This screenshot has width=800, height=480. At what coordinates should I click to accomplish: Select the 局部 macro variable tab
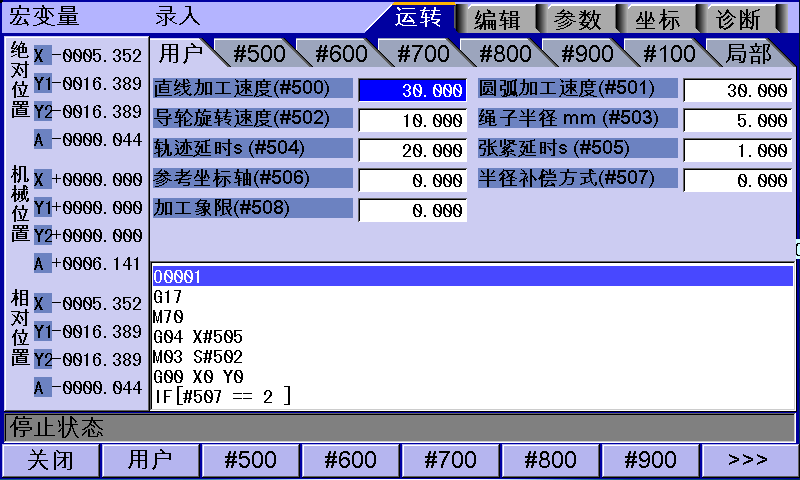point(748,54)
